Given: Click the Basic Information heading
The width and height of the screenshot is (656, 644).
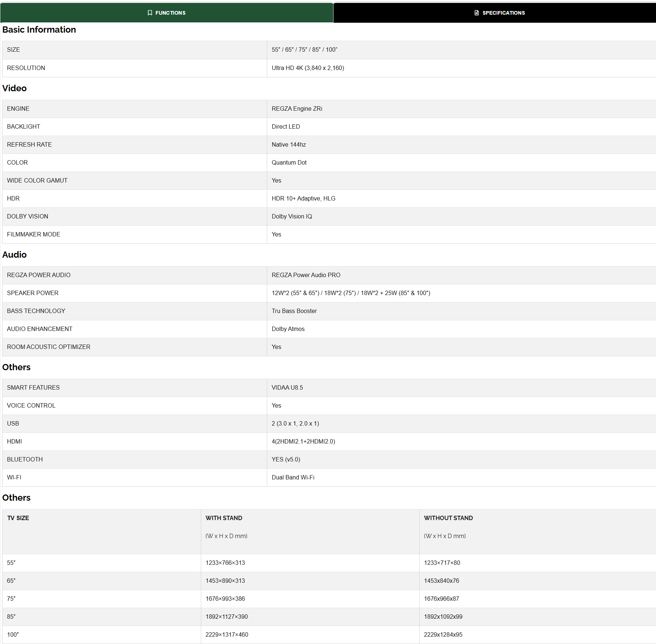Looking at the screenshot, I should pos(39,30).
